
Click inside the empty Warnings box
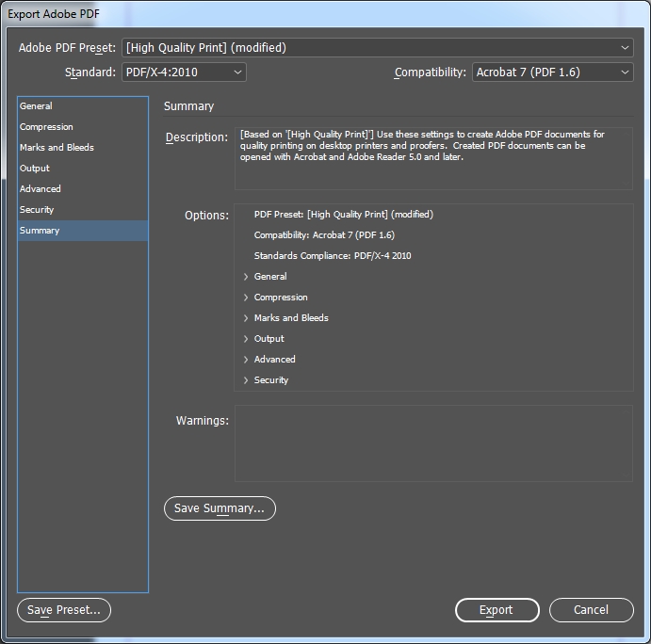(x=433, y=443)
